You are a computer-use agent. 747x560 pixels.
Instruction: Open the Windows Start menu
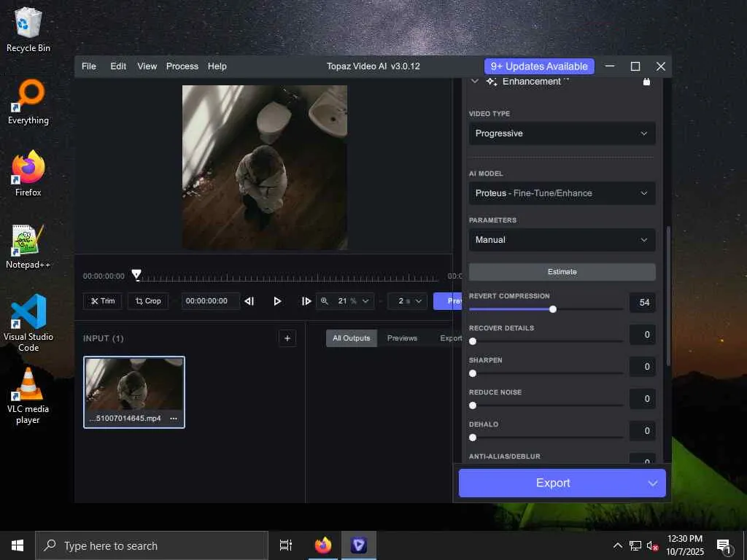pyautogui.click(x=18, y=545)
